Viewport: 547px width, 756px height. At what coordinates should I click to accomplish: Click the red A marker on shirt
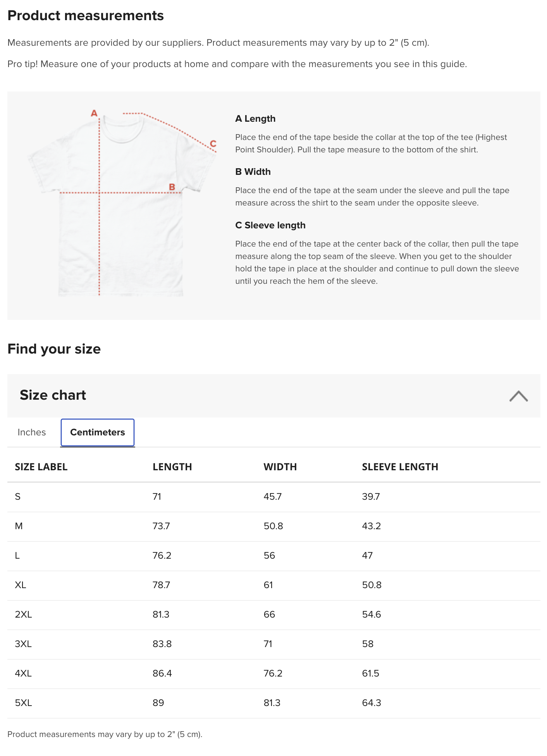(94, 113)
